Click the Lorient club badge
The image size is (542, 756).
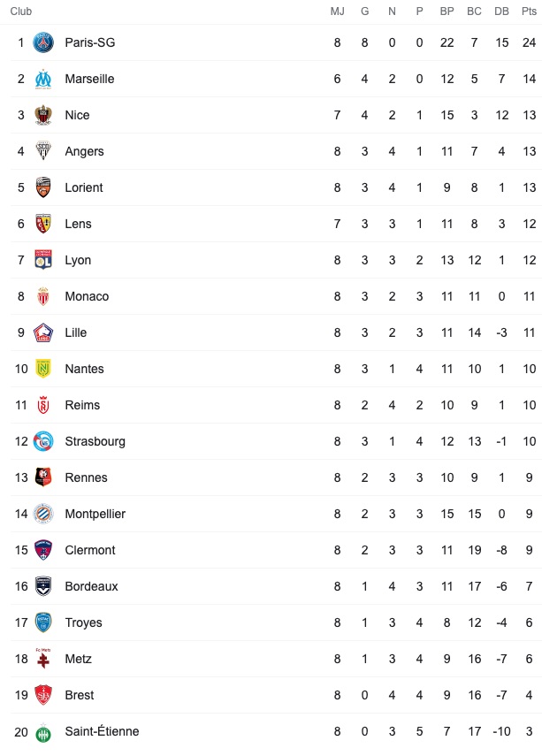(43, 187)
